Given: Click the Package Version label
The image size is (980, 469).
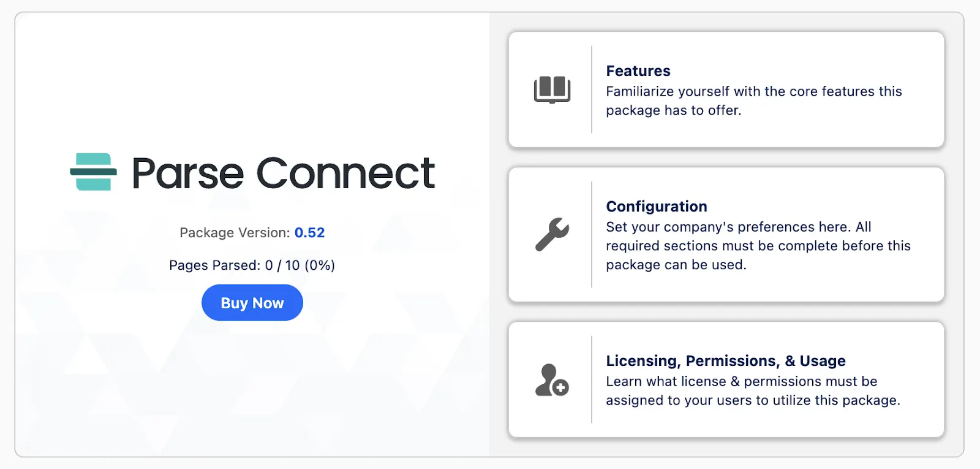Looking at the screenshot, I should [x=235, y=233].
